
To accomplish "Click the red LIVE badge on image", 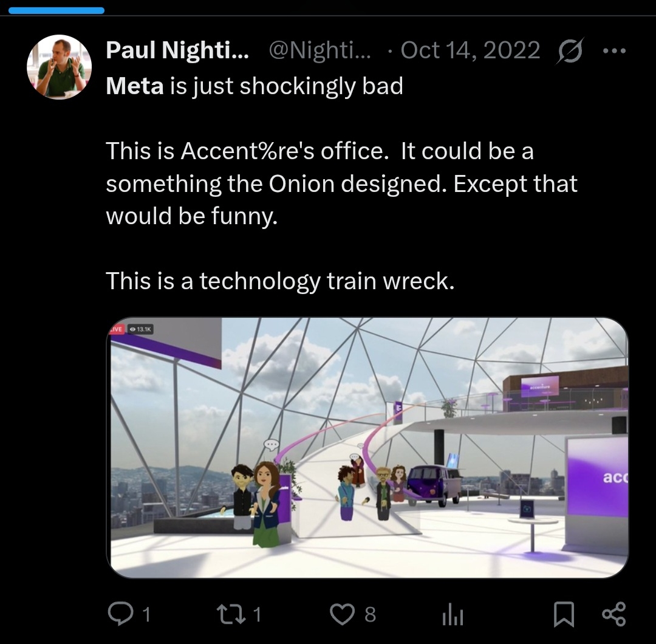I will [x=117, y=329].
